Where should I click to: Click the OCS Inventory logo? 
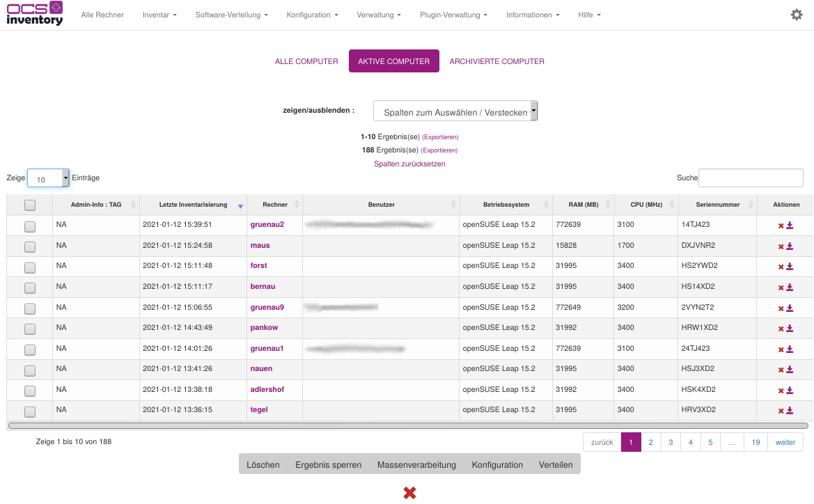point(35,13)
